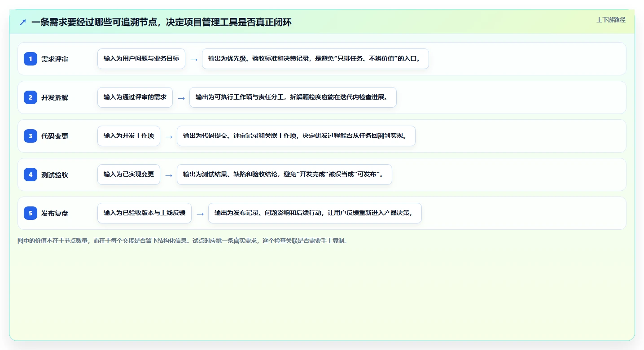The image size is (644, 350).
Task: Click the 发布复盘 step name
Action: (x=55, y=214)
